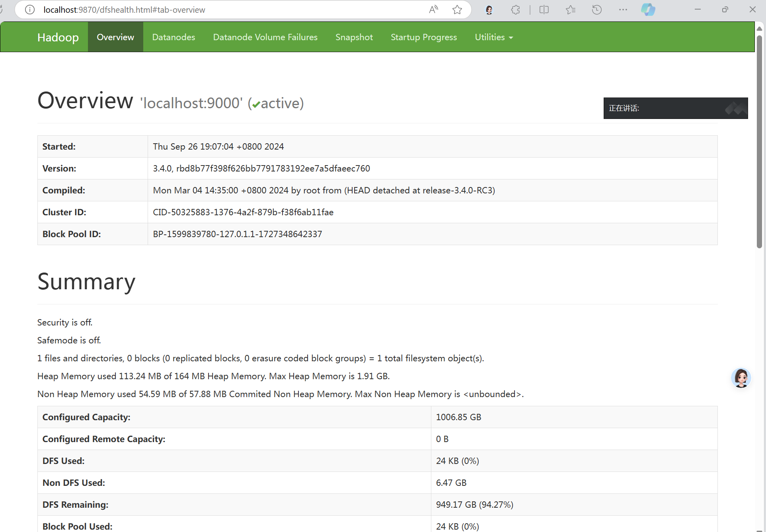766x532 pixels.
Task: Click the 'Cluster ID:' label
Action: pos(64,212)
